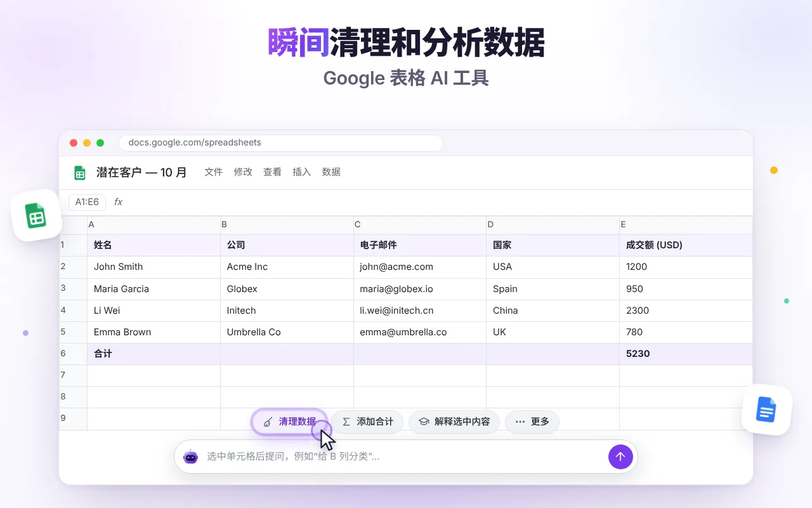Select the 合计 cell
The width and height of the screenshot is (812, 508).
point(154,354)
